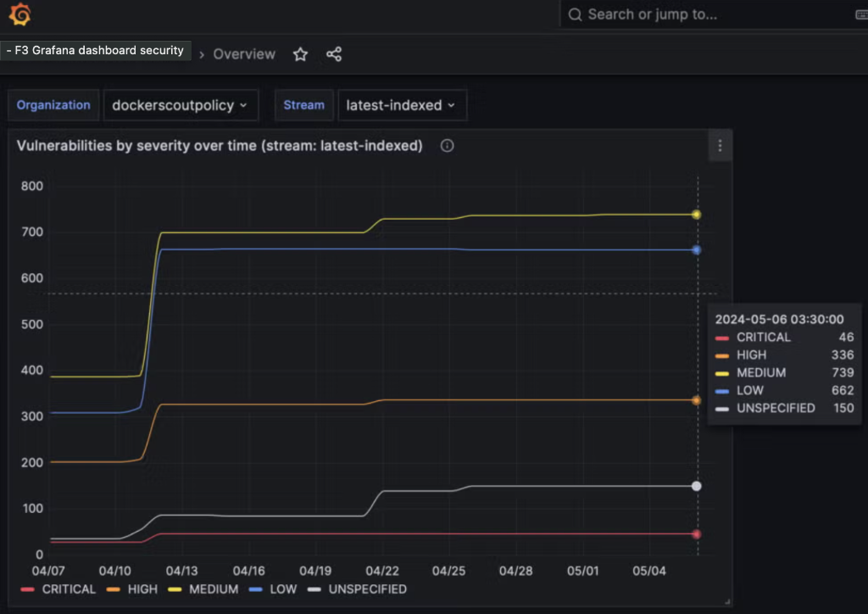Click the orange HIGH legend color swatch

point(113,589)
